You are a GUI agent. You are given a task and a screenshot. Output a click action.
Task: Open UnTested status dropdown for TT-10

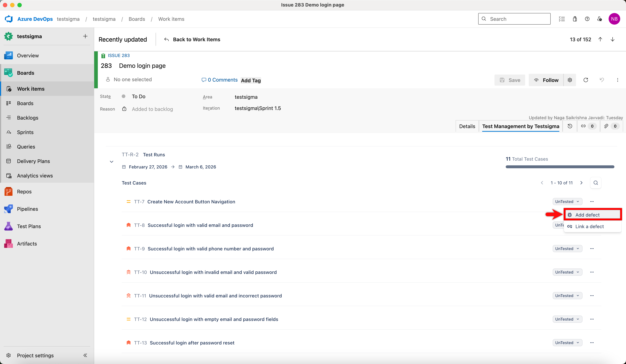[x=567, y=272]
